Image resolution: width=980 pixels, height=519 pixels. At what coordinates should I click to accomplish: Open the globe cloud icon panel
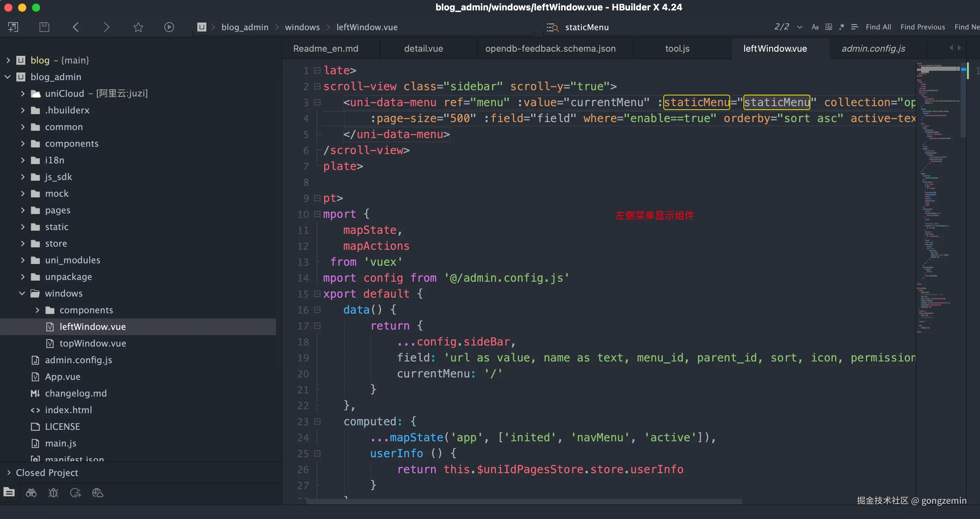(97, 493)
